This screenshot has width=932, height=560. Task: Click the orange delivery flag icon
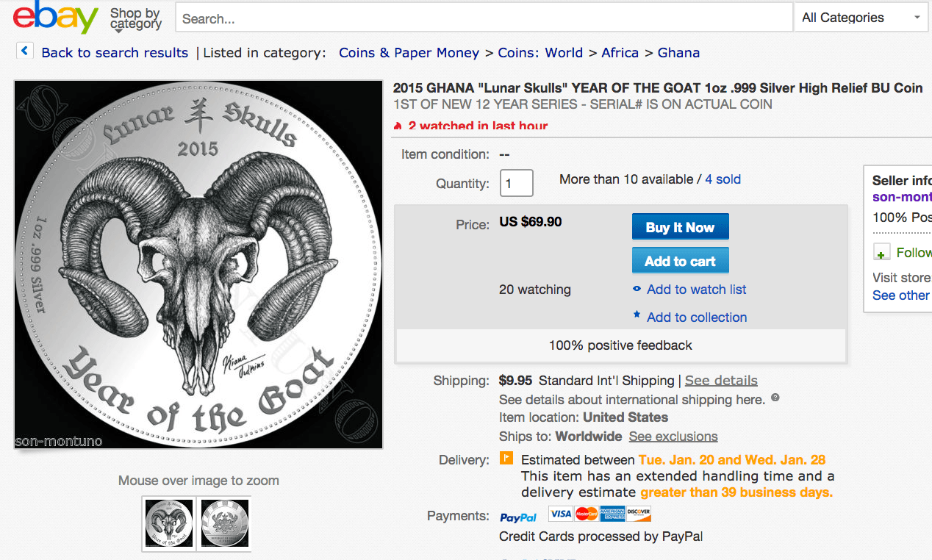pos(506,459)
